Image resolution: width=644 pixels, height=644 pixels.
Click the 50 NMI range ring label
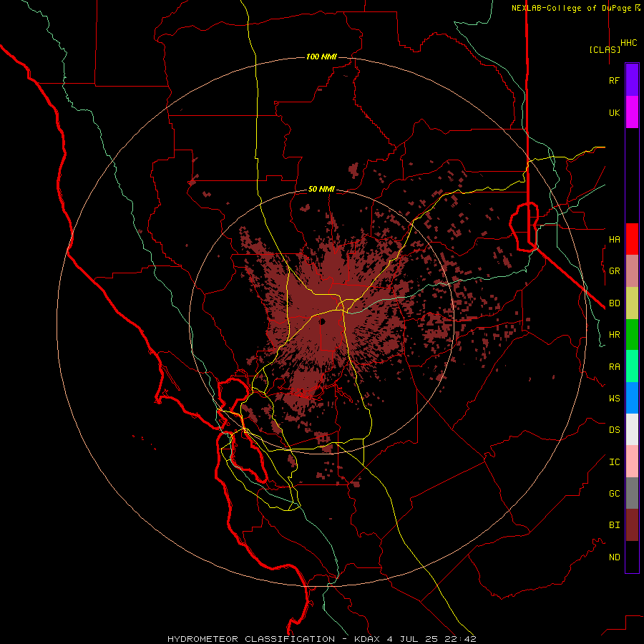point(321,189)
